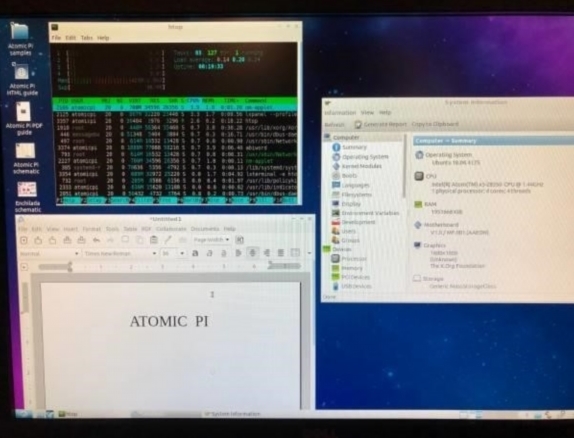Select Processor icon under Devices
Screen dimensions: 574x438
tap(335, 258)
